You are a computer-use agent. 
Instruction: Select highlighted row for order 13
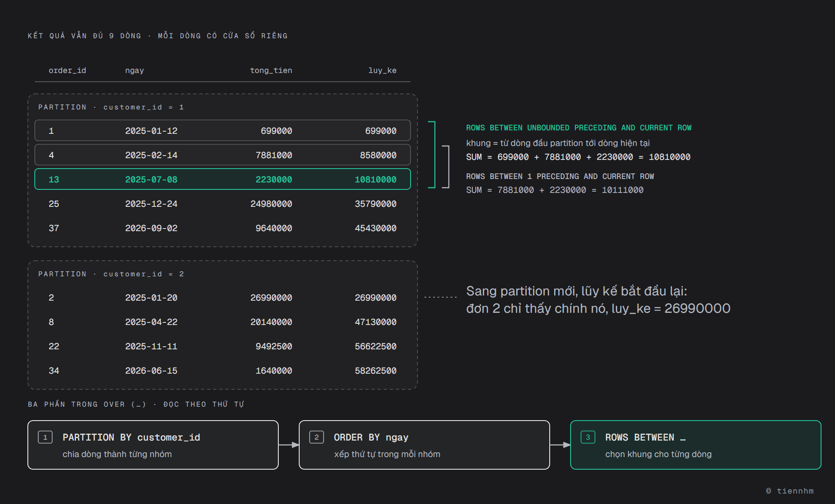click(223, 179)
